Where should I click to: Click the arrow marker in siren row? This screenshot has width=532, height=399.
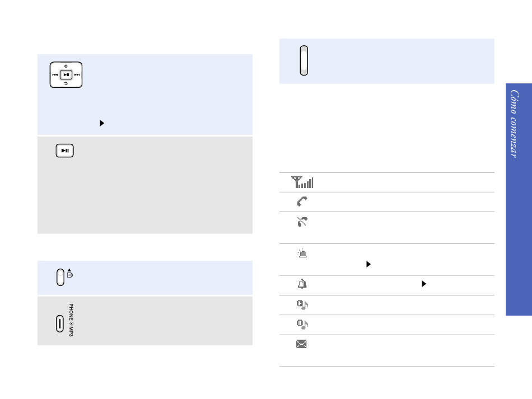[368, 264]
